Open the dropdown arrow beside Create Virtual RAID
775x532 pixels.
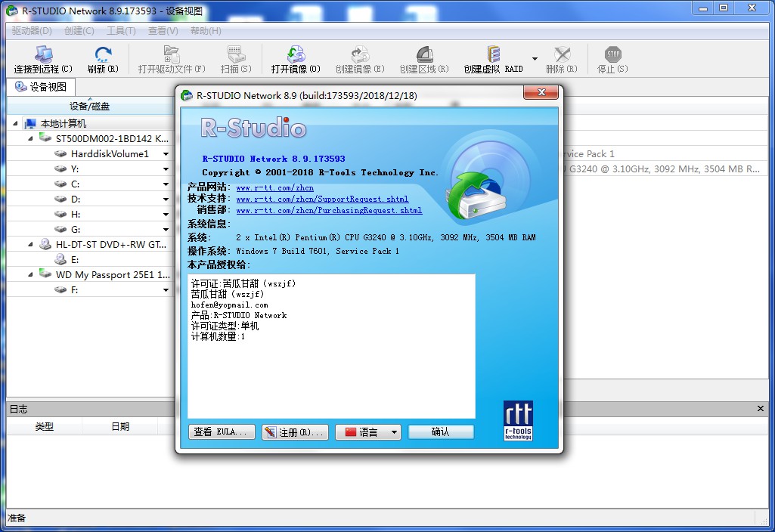535,58
